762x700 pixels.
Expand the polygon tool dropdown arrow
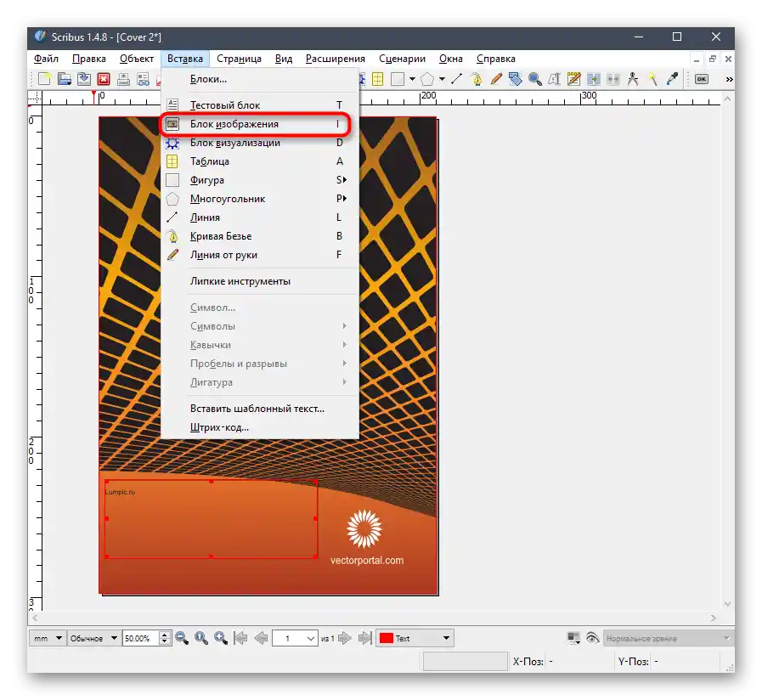442,79
